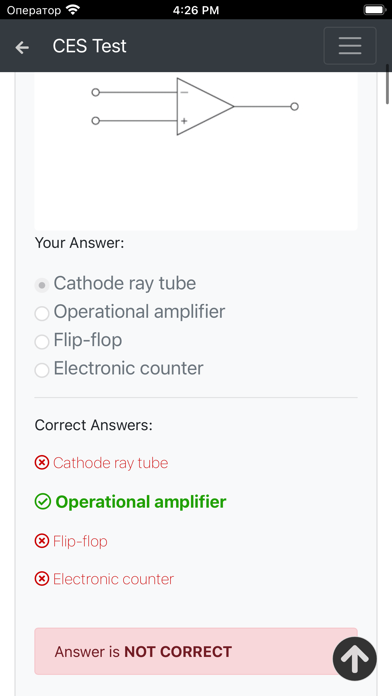Image resolution: width=392 pixels, height=696 pixels.
Task: Tap the Wi-Fi icon in status bar
Action: click(72, 9)
